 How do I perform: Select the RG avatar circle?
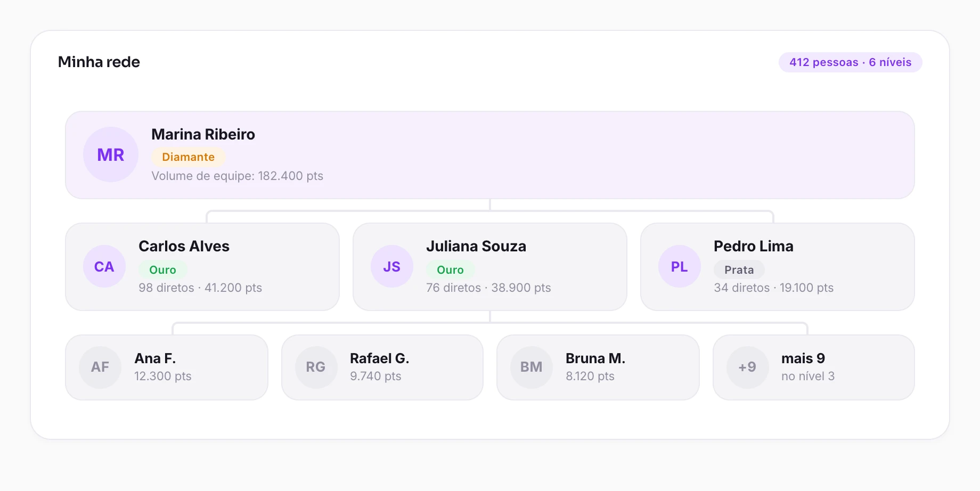pyautogui.click(x=316, y=367)
